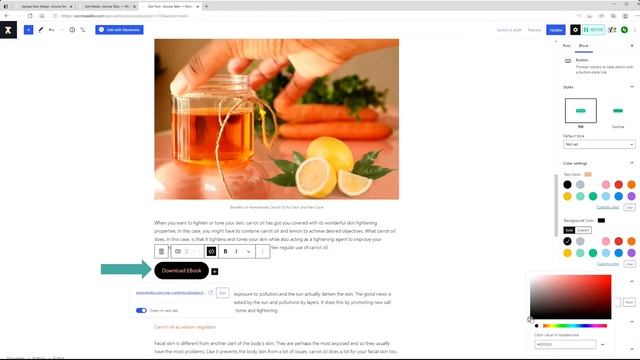Click the Carrot oil as sebum regulator heading
Image resolution: width=640 pixels, height=360 pixels.
[185, 327]
